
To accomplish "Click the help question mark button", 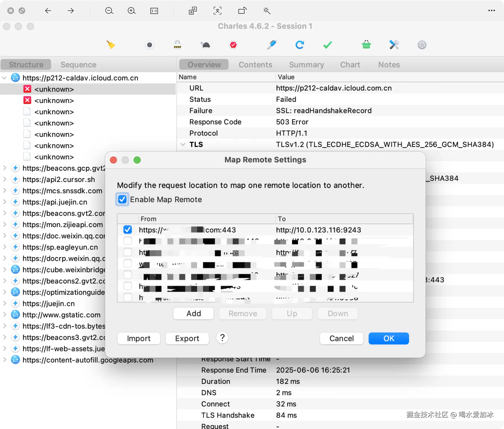I will pyautogui.click(x=222, y=338).
